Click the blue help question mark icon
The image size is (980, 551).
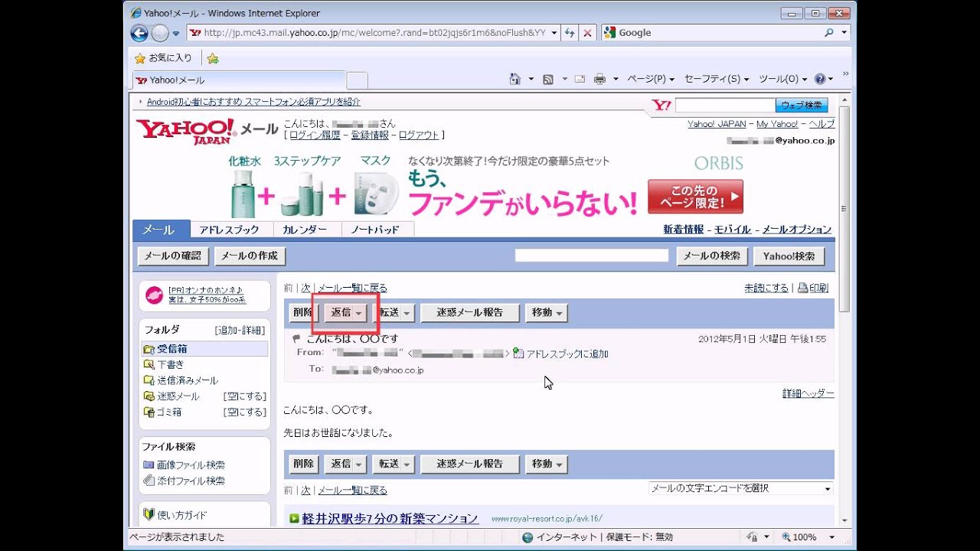tap(820, 79)
